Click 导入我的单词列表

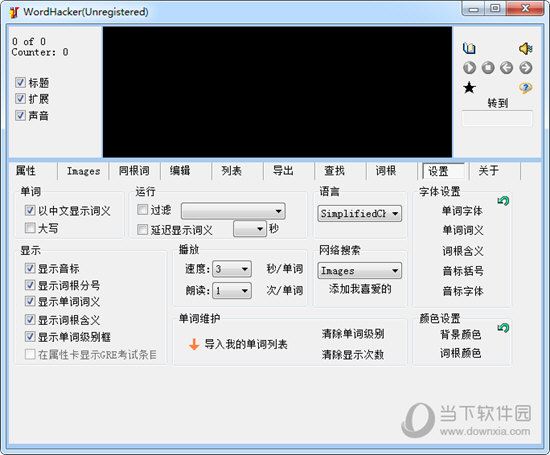pos(246,344)
